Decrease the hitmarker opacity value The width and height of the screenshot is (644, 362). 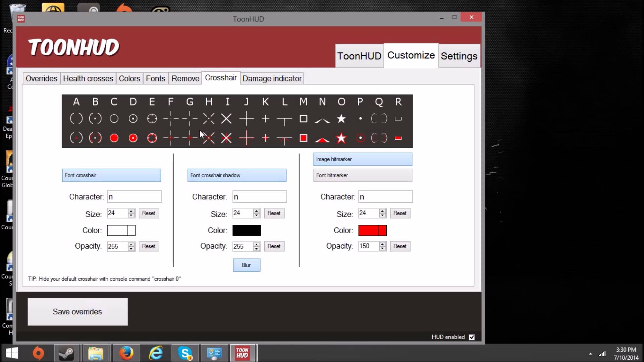coord(382,248)
